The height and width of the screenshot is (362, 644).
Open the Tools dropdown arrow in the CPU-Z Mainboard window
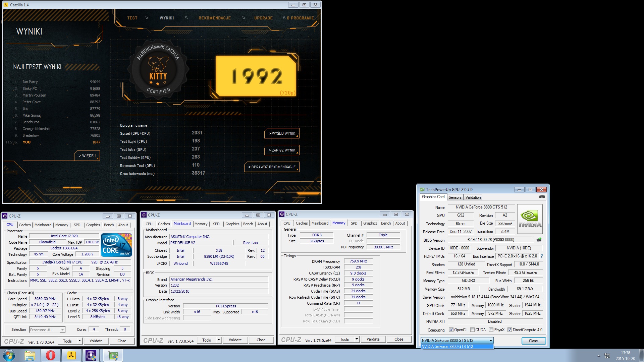coord(219,340)
